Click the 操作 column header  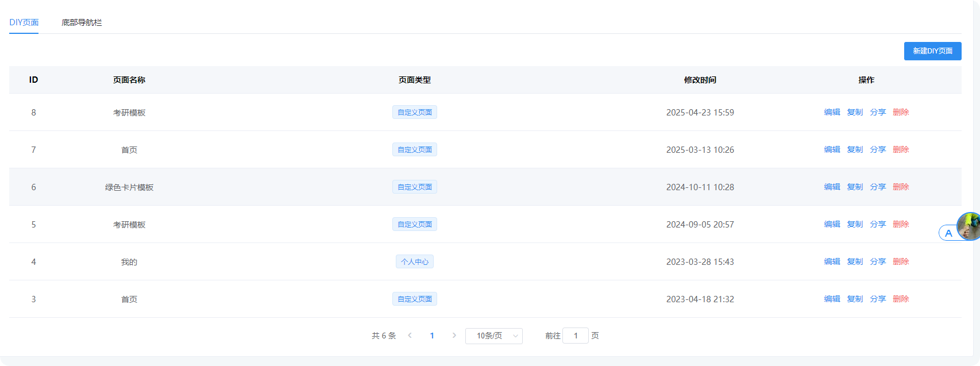coord(866,80)
